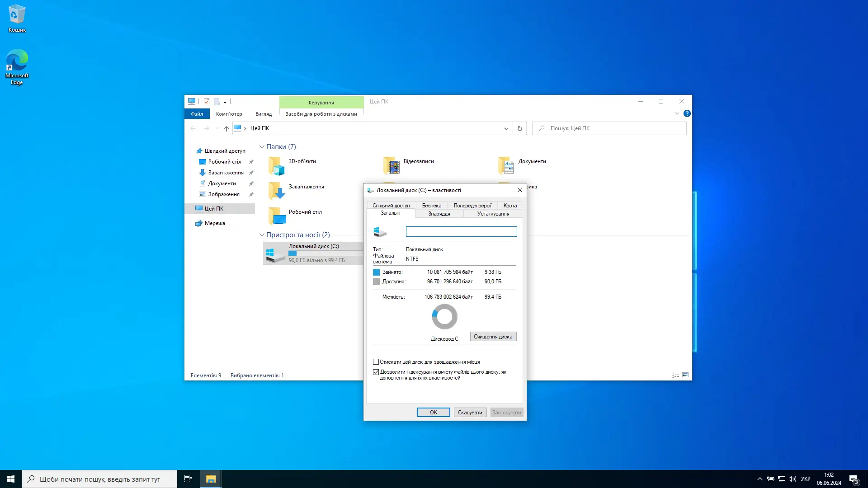Open the address bar history dropdown
This screenshot has height=488, width=868.
(506, 128)
